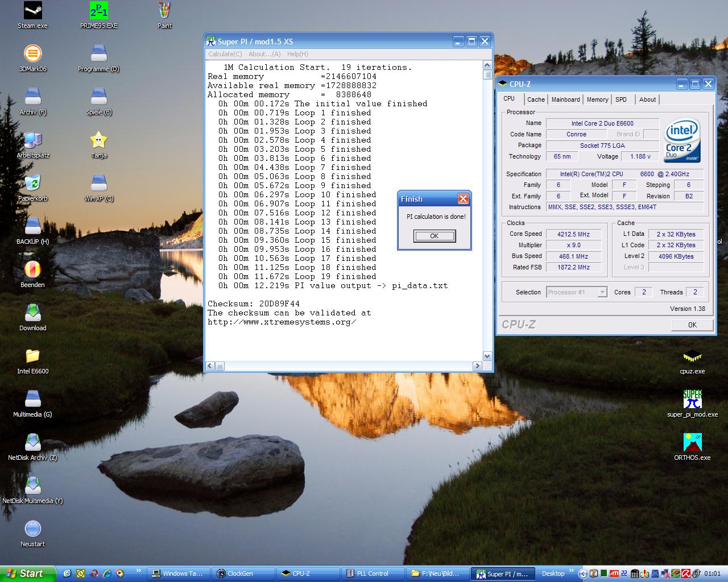Expand the Desktop toolbar chevron
This screenshot has width=728, height=582.
(572, 570)
